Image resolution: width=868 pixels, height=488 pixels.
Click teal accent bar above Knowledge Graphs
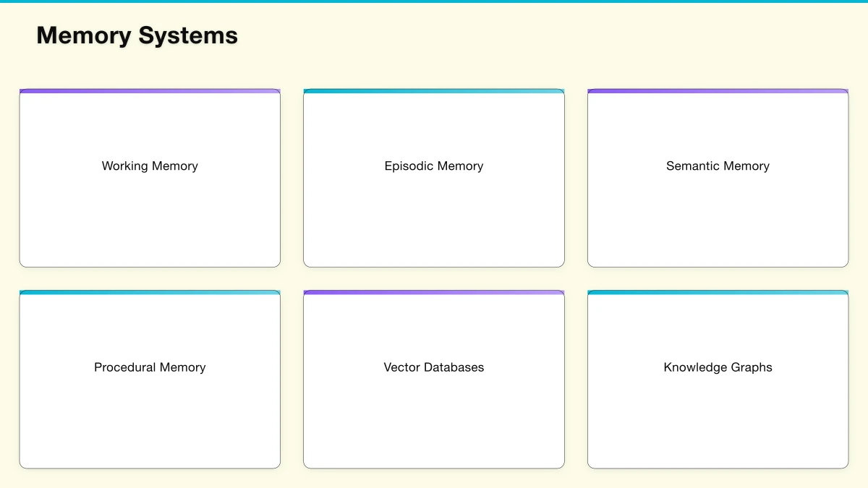(x=718, y=293)
